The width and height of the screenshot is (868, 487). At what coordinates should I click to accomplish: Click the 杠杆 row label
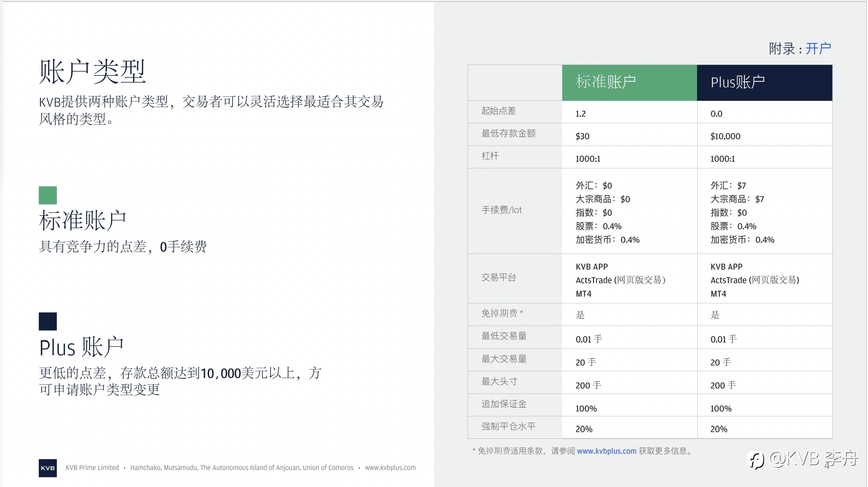tap(490, 156)
